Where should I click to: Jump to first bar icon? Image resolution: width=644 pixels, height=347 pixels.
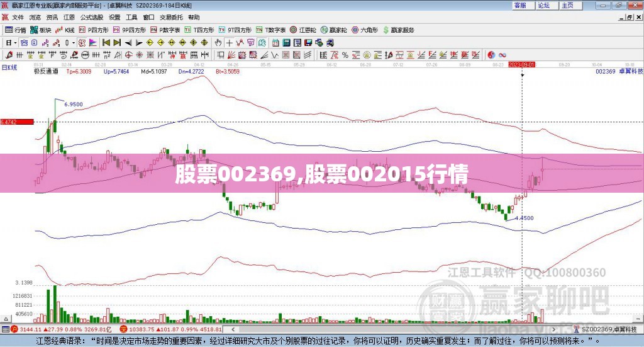click(x=106, y=43)
